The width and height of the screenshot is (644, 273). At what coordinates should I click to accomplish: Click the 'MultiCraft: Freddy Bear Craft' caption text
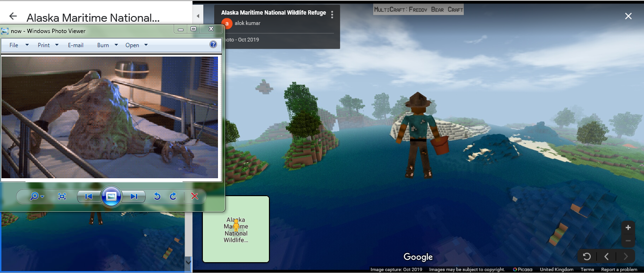coord(418,9)
